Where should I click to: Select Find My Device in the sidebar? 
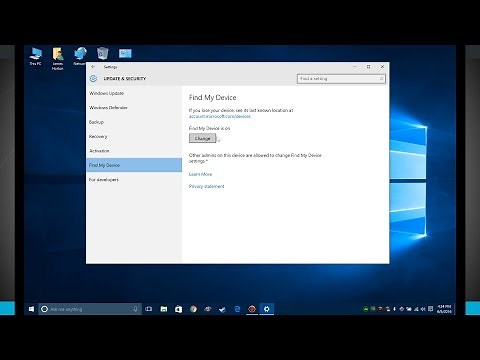134,165
